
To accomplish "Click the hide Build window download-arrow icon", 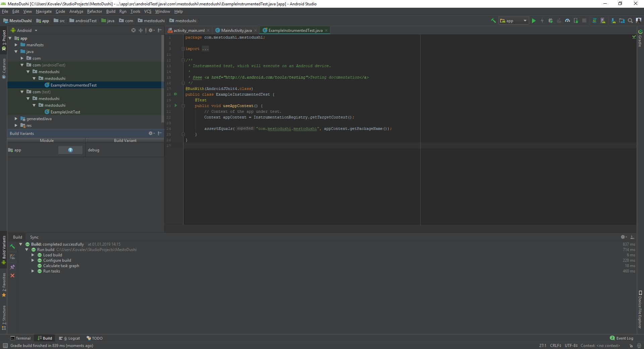I will click(x=632, y=237).
